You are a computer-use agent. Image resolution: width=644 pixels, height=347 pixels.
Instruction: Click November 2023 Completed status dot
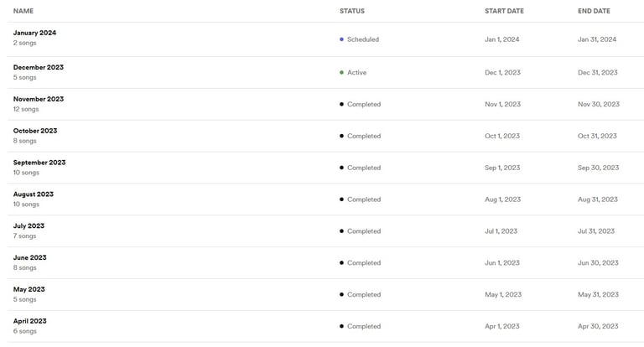tap(341, 104)
